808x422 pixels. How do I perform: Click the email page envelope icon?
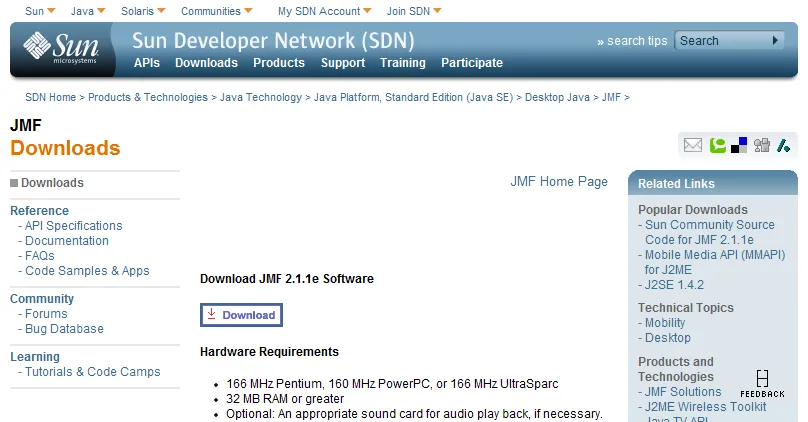pyautogui.click(x=693, y=145)
